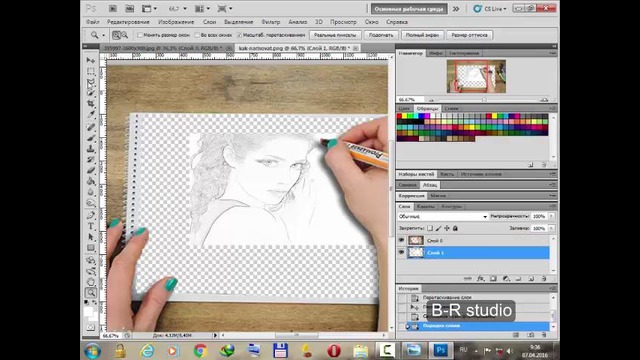This screenshot has width=640, height=360.
Task: Click the 'Подогнать' button
Action: (381, 35)
